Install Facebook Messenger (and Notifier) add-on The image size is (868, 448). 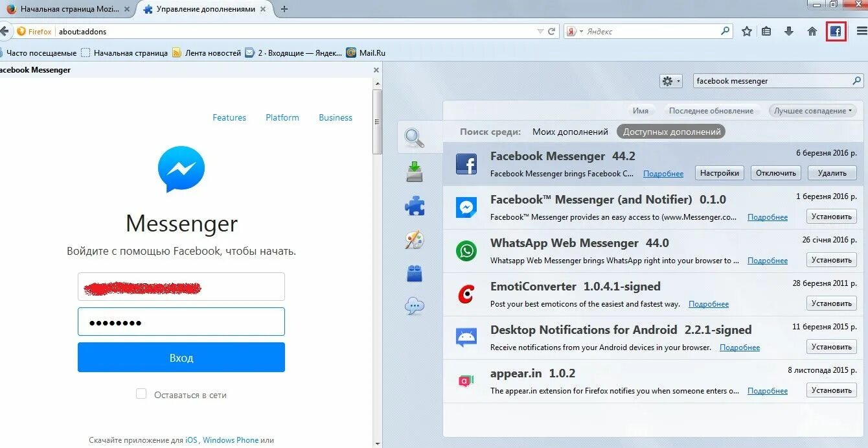[832, 217]
